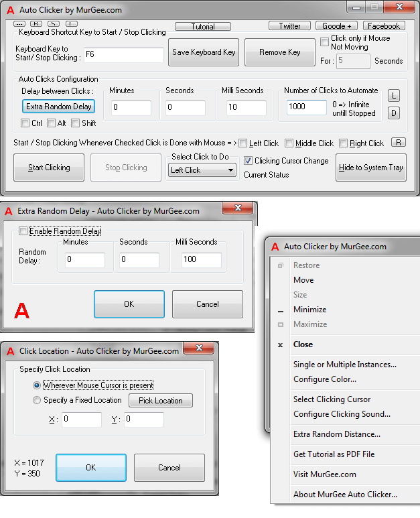Click the A icon in Extra Random Delay title bar

(x=9, y=211)
